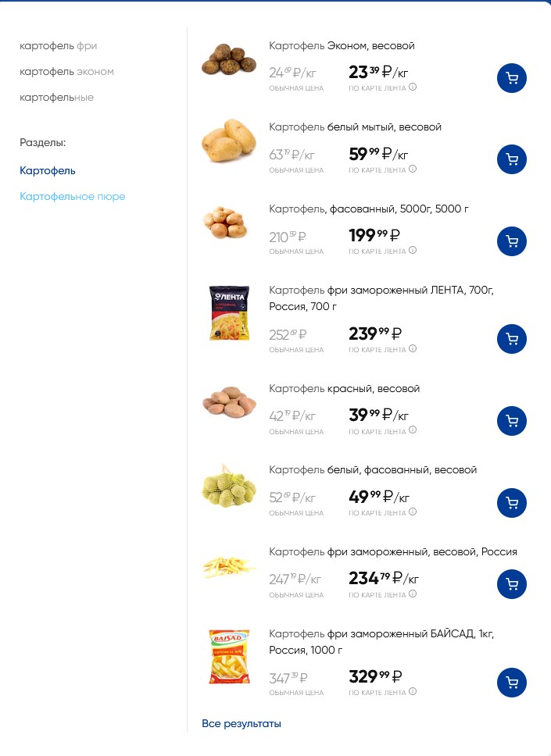Add ЛЕНТА frozen fries 700г to cart
This screenshot has height=756, width=551.
point(511,339)
